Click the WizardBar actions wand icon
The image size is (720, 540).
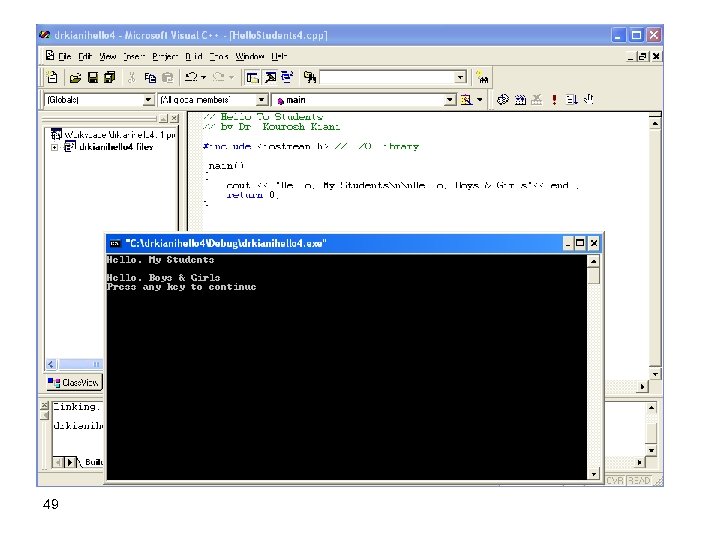point(466,100)
